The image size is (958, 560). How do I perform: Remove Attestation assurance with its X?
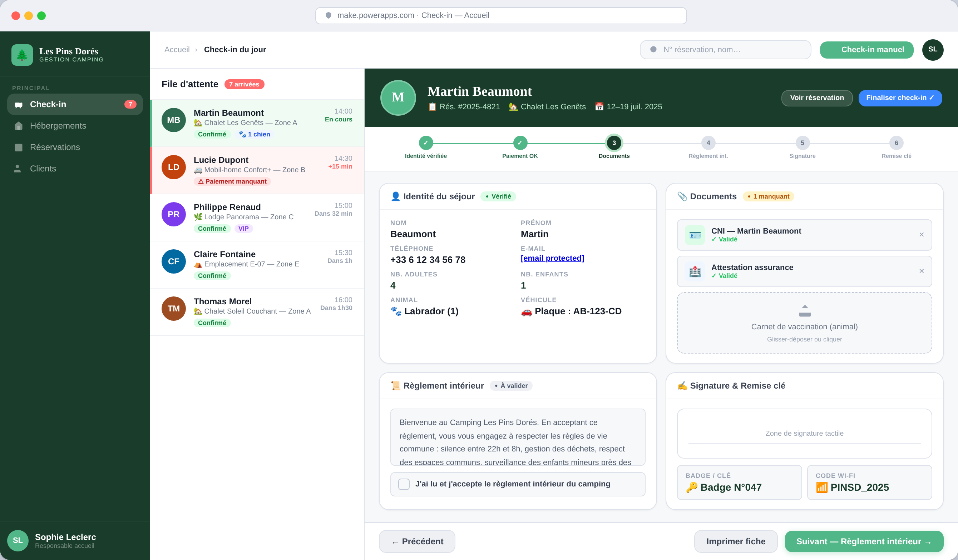(921, 271)
